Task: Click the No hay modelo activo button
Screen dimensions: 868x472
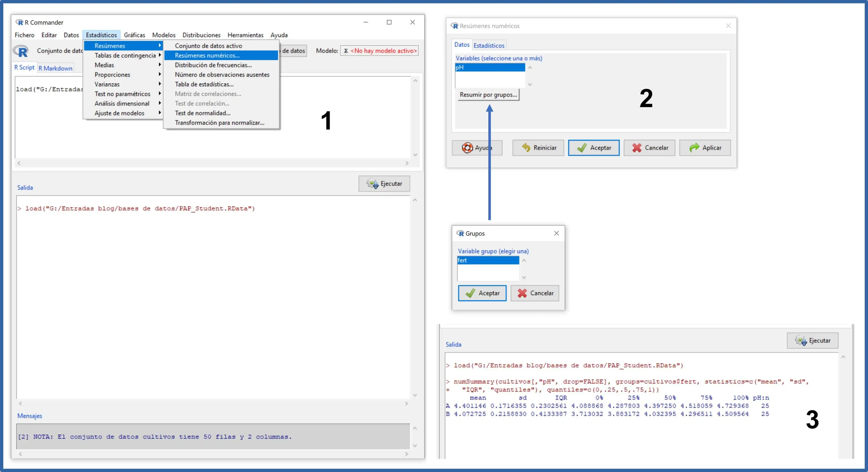Action: point(380,51)
